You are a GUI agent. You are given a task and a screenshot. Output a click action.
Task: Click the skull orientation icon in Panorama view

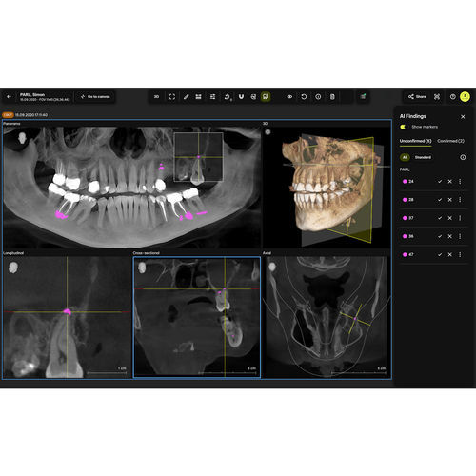click(x=22, y=138)
